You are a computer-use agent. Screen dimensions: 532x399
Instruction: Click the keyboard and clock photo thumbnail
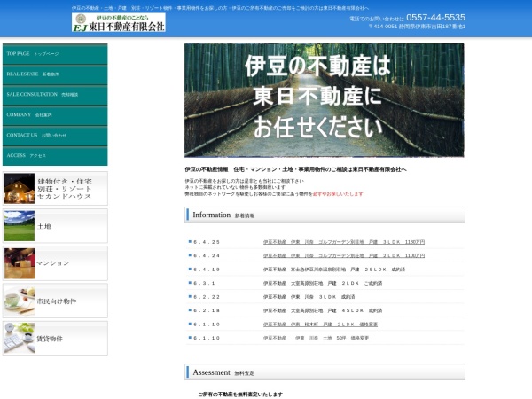20,339
